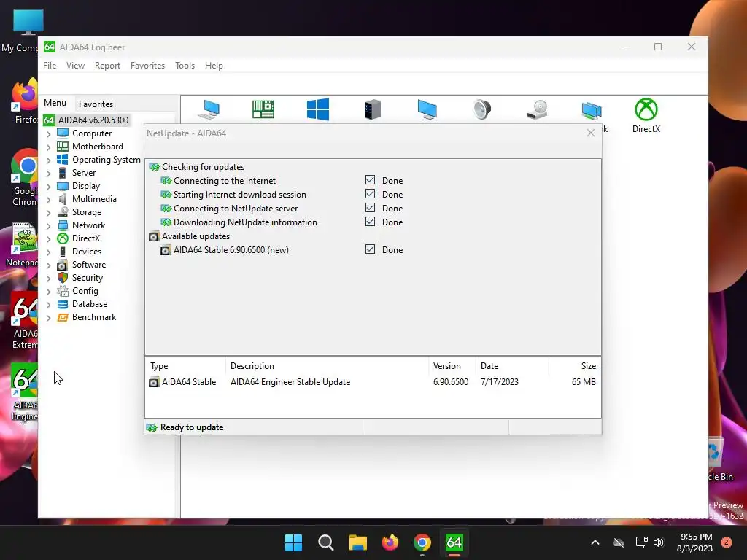Image resolution: width=747 pixels, height=560 pixels.
Task: Click the Motherboard icon in the tree
Action: pos(63,146)
